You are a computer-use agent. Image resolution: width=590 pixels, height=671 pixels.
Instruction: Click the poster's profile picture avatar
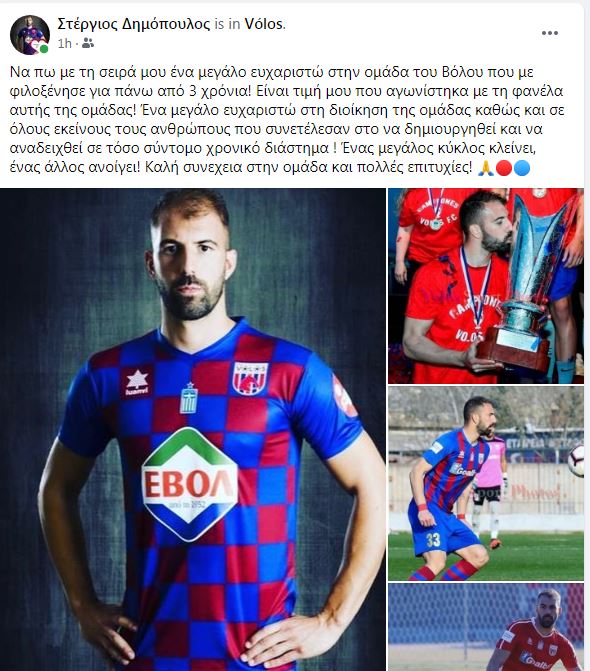tap(30, 35)
